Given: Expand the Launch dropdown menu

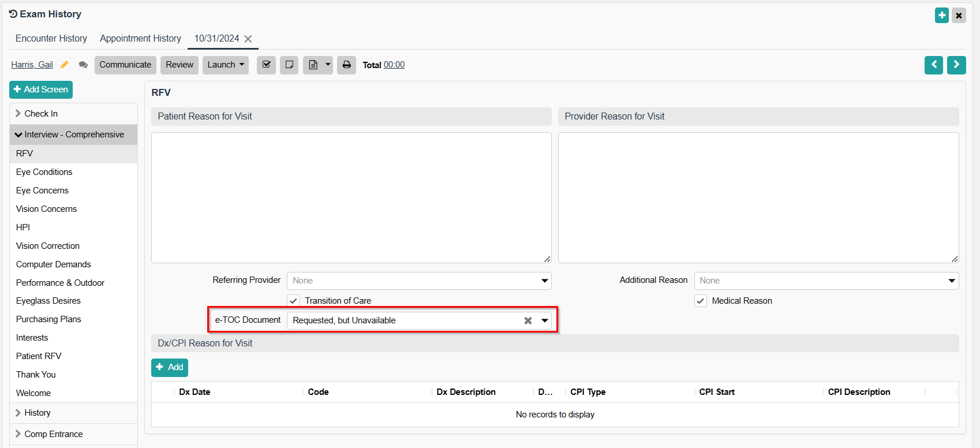Looking at the screenshot, I should click(x=225, y=65).
